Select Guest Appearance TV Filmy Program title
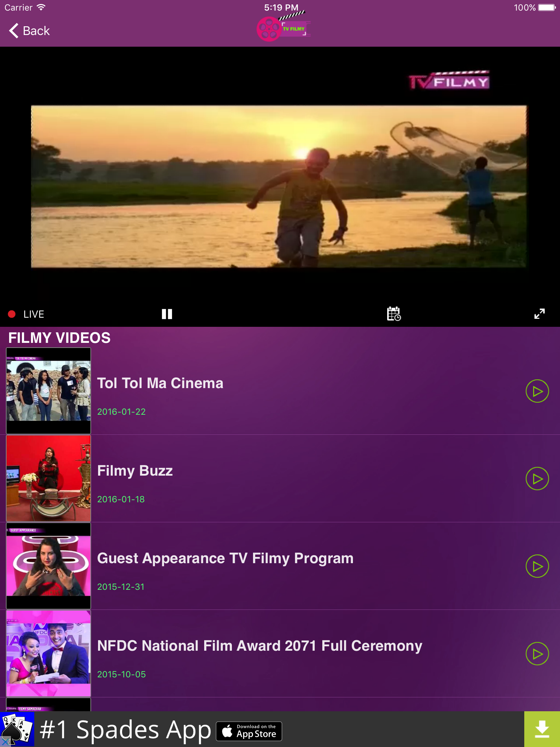Screen dimensions: 560x747 225,558
